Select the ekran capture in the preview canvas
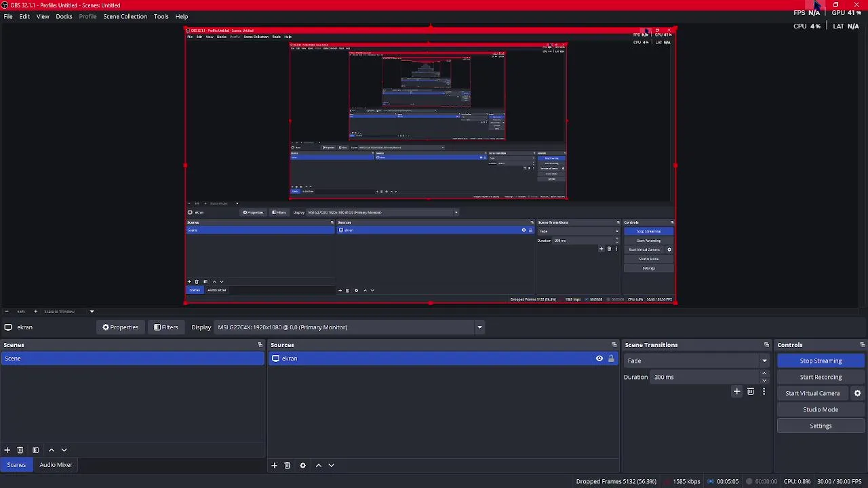868x488 pixels. pyautogui.click(x=430, y=165)
